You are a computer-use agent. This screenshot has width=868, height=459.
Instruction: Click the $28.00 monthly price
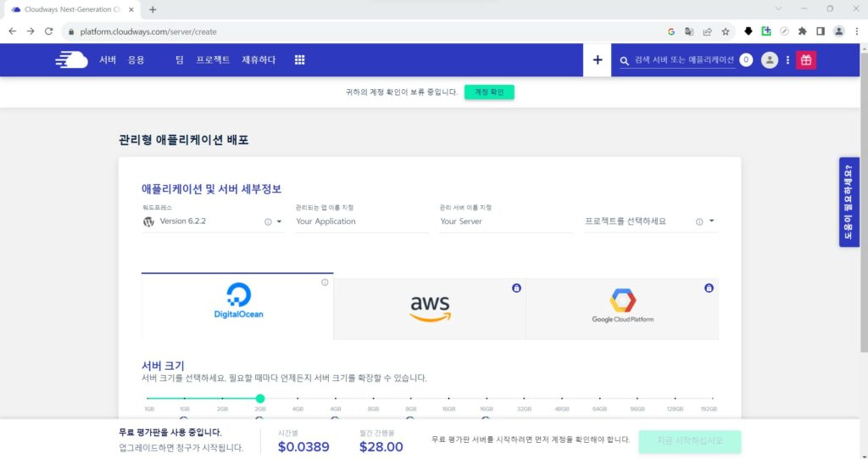[381, 447]
